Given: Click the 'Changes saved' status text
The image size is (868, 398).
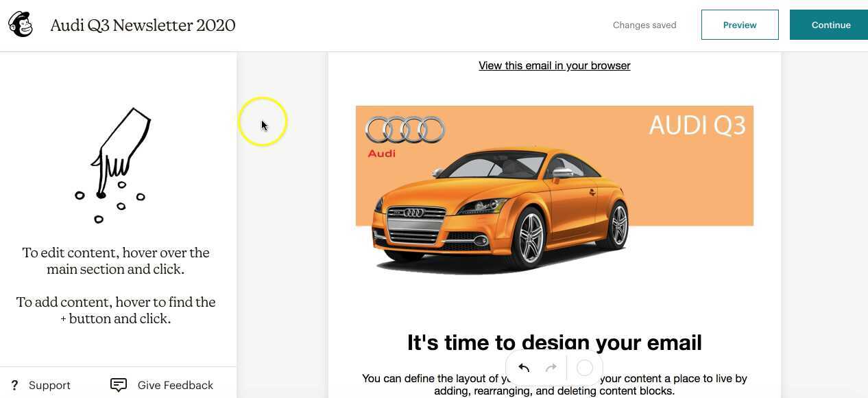Looking at the screenshot, I should (x=644, y=25).
